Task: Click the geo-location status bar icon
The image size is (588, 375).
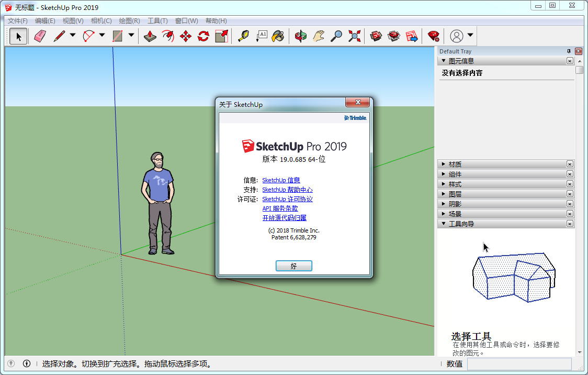Action: coord(11,363)
